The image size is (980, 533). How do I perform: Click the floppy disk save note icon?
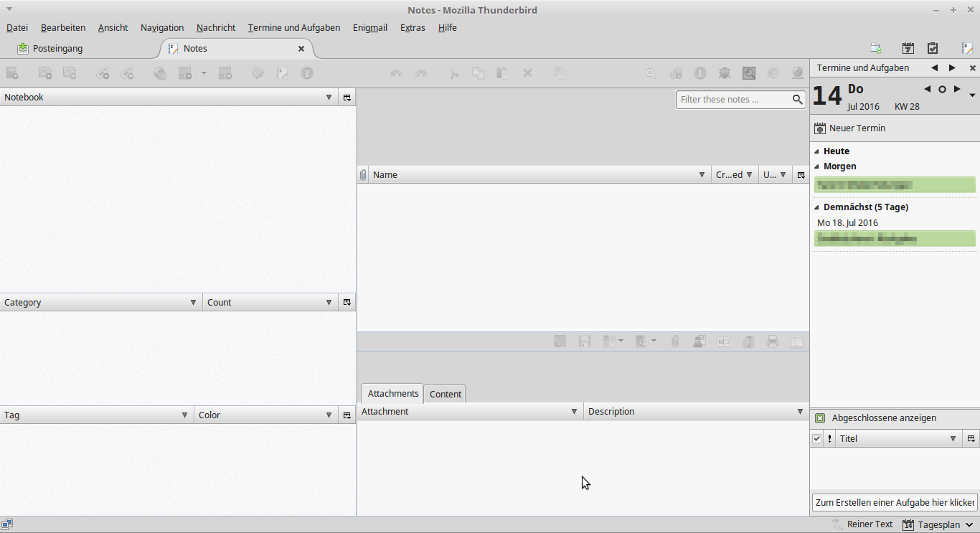tap(585, 342)
